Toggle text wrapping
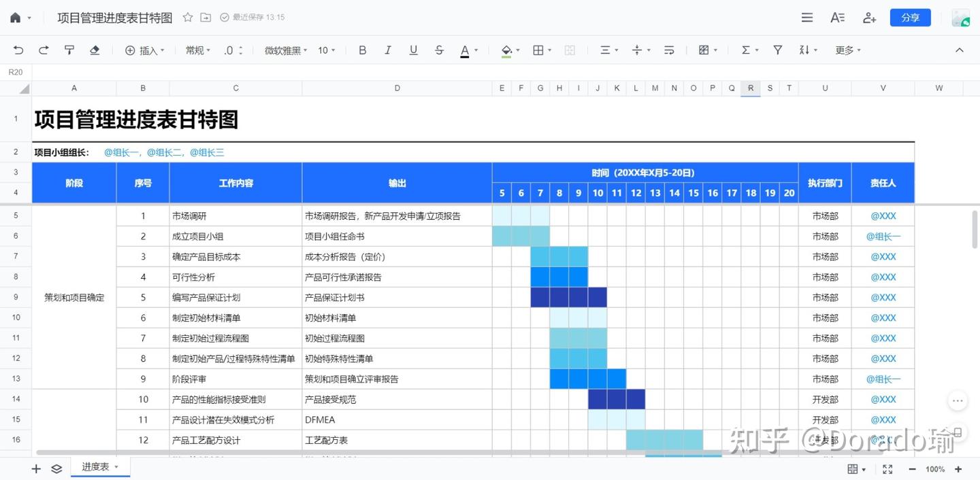This screenshot has height=480, width=980. [x=669, y=50]
